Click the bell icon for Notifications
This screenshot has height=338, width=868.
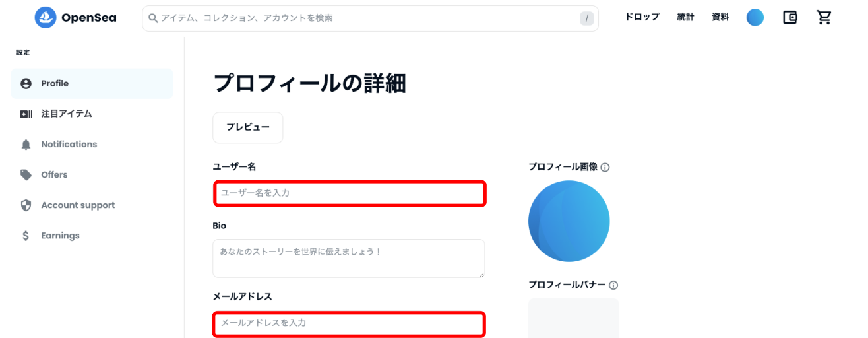click(x=26, y=145)
